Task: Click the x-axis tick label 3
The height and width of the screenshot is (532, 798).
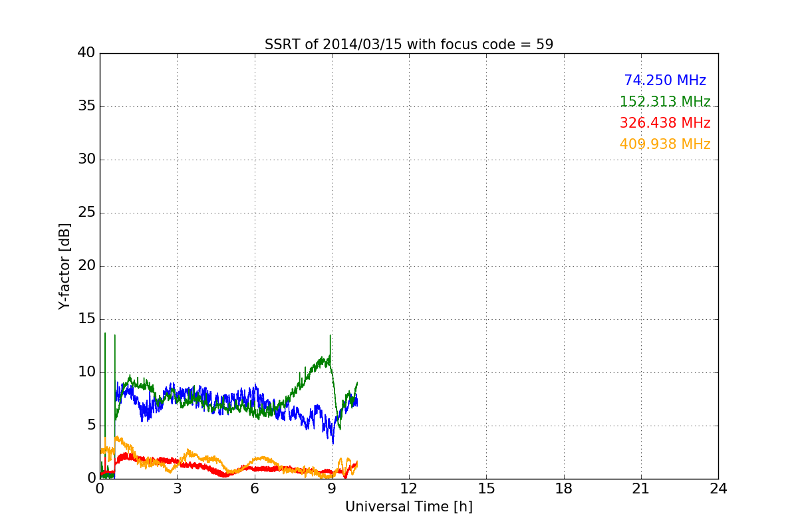Action: 177,489
